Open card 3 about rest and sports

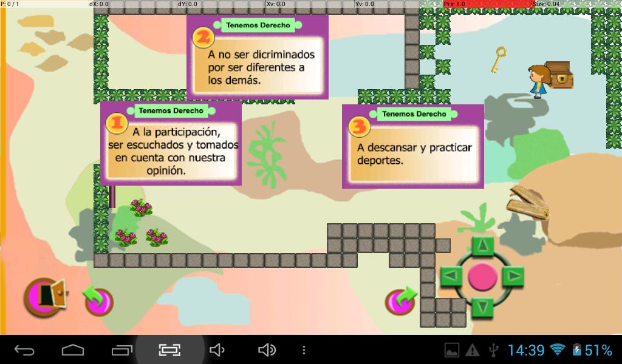(x=413, y=146)
